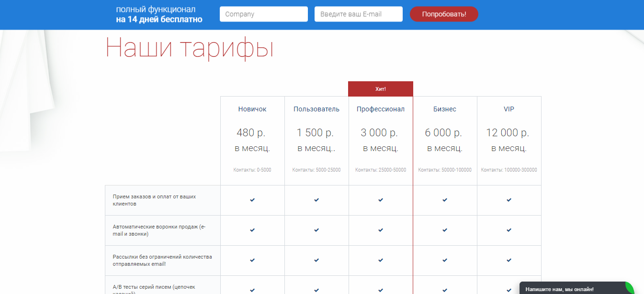644x294 pixels.
Task: Click the Введите ваш E-mail field
Action: pos(358,14)
